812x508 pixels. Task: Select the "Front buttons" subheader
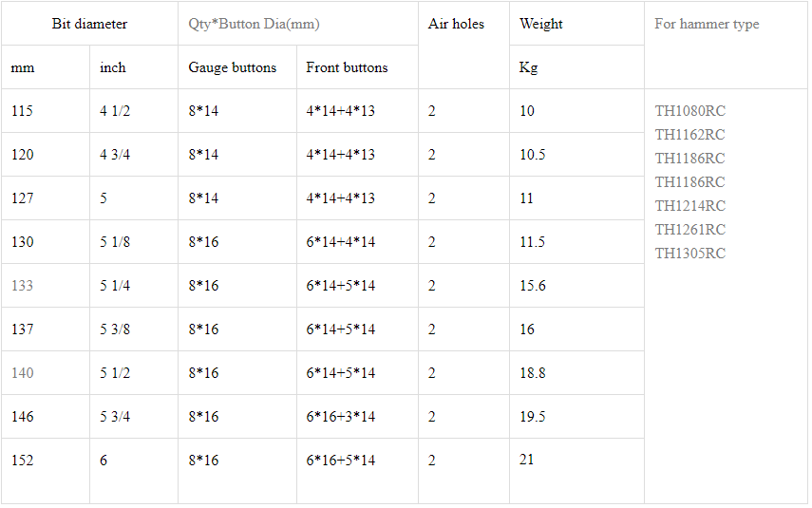click(x=347, y=67)
